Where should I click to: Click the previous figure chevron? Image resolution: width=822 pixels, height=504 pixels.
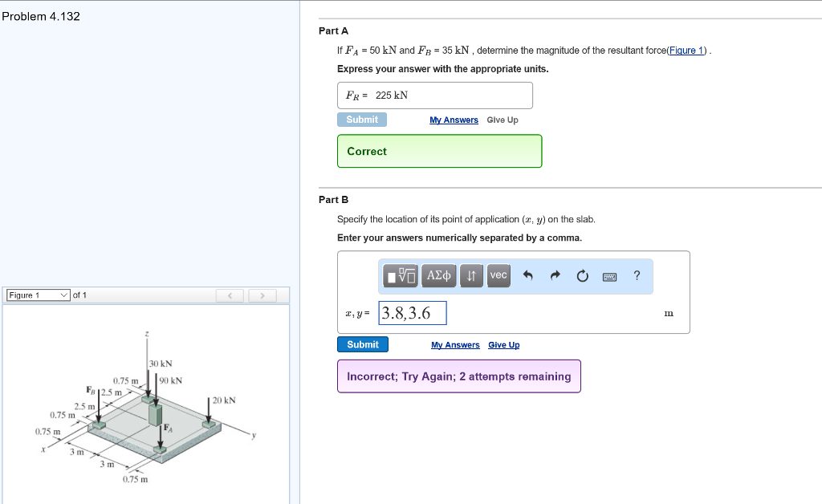[230, 295]
